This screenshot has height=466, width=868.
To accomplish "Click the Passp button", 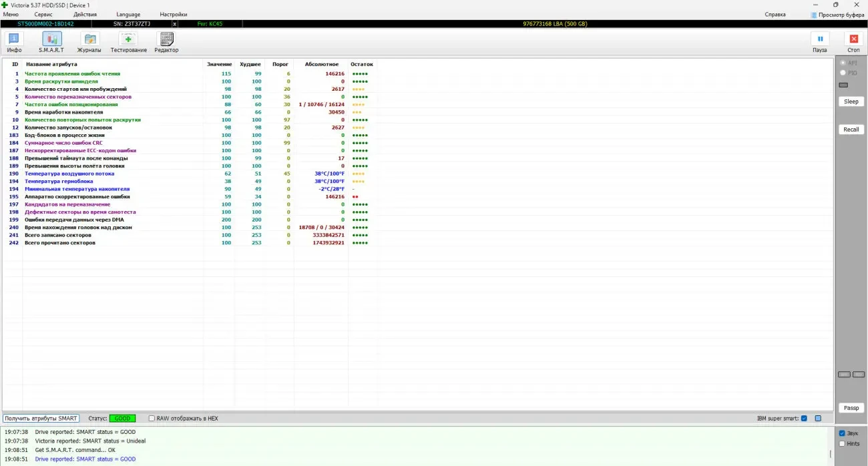I will 851,408.
